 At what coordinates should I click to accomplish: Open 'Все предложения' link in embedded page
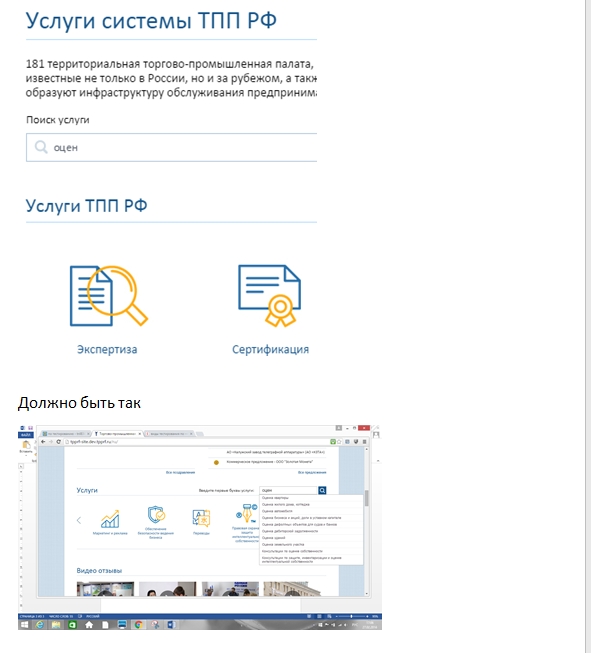point(312,473)
